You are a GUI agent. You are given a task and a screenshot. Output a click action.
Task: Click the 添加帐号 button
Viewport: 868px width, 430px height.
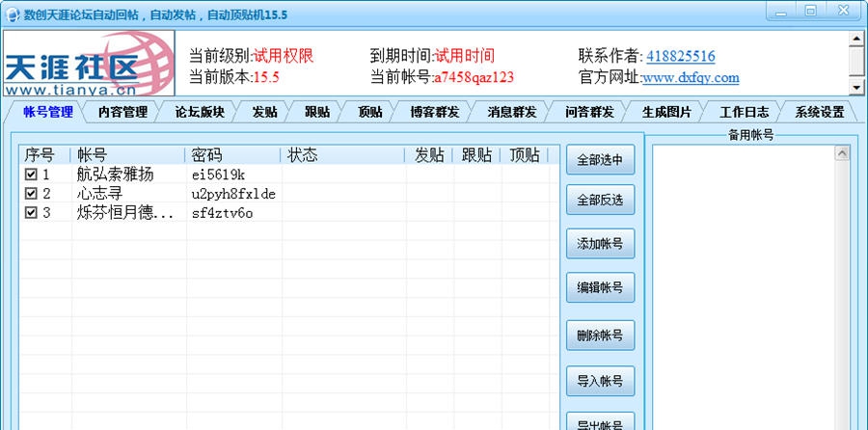[x=600, y=244]
